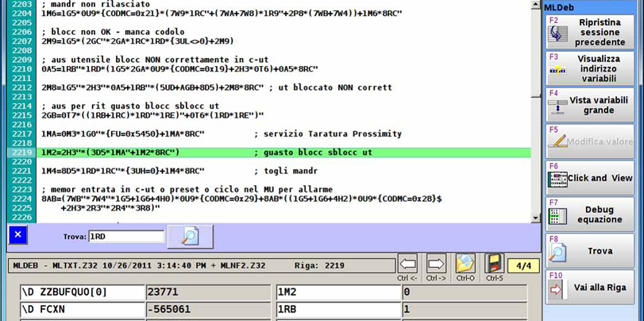The width and height of the screenshot is (644, 321).
Task: Click MLDEB status bar file info
Action: point(139,266)
